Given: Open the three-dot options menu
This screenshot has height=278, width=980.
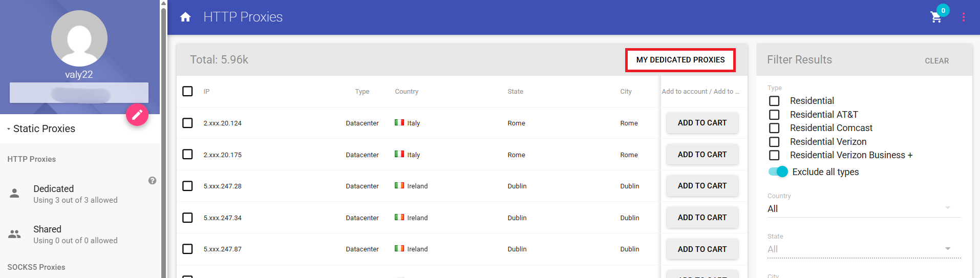Looking at the screenshot, I should point(963,17).
